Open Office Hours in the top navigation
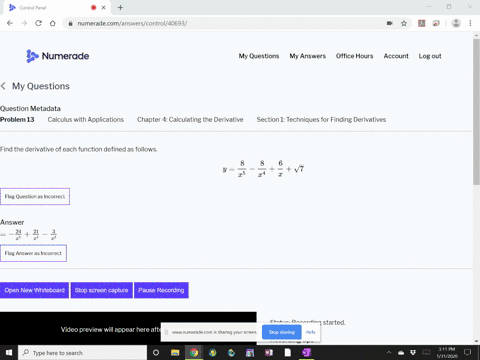This screenshot has width=480, height=360. tap(354, 56)
